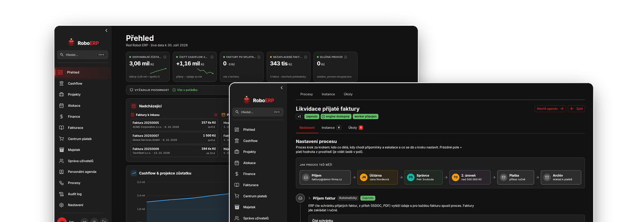
Task: Open Nastavení gear icon in back window sidebar
Action: coord(61,205)
